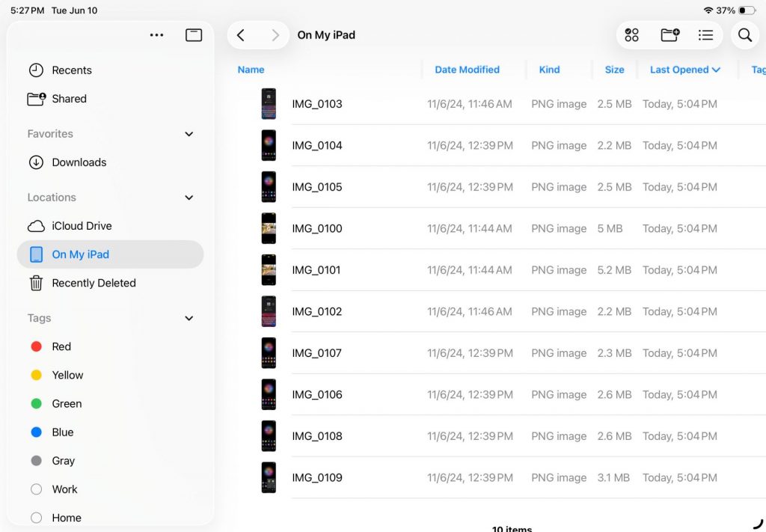Image resolution: width=766 pixels, height=532 pixels.
Task: Open the Recents sidebar item
Action: 71,70
